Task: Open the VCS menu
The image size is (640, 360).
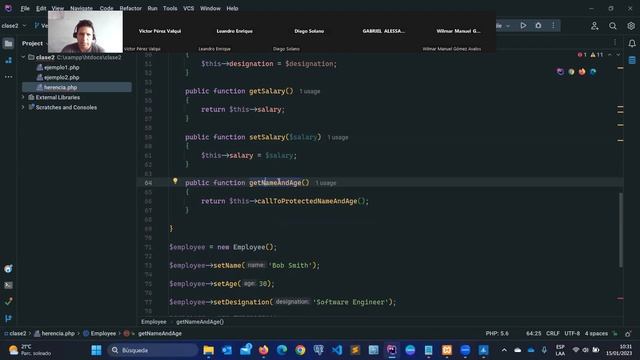Action: point(188,8)
